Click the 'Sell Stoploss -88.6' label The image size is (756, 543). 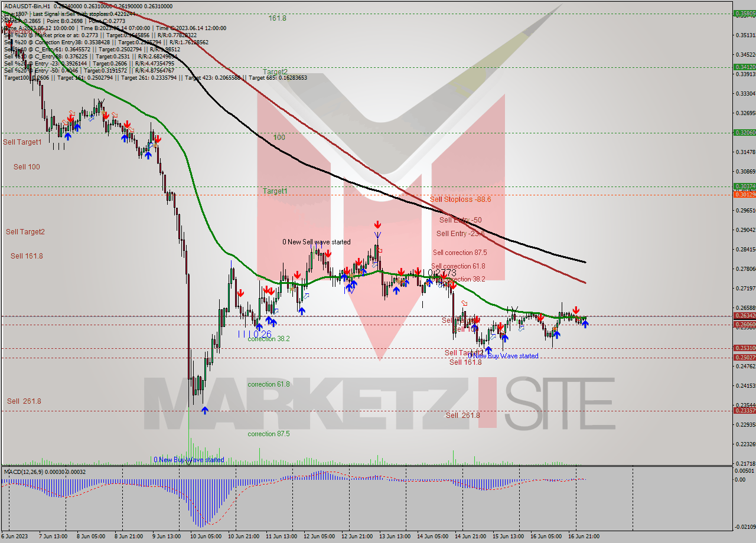(x=460, y=199)
